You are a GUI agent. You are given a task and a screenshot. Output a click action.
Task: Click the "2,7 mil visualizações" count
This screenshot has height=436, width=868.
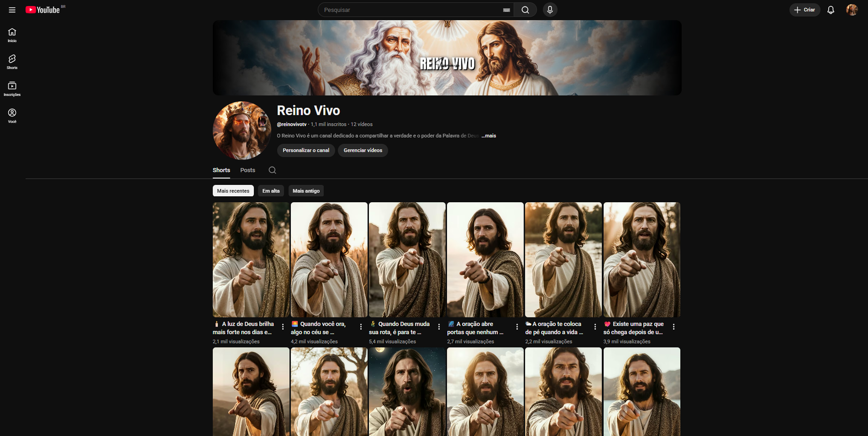point(470,342)
